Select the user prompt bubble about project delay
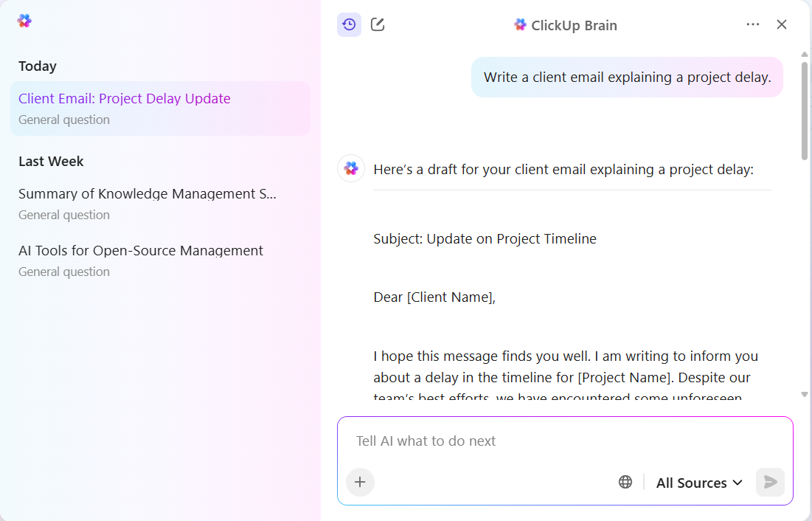The image size is (812, 521). [627, 77]
